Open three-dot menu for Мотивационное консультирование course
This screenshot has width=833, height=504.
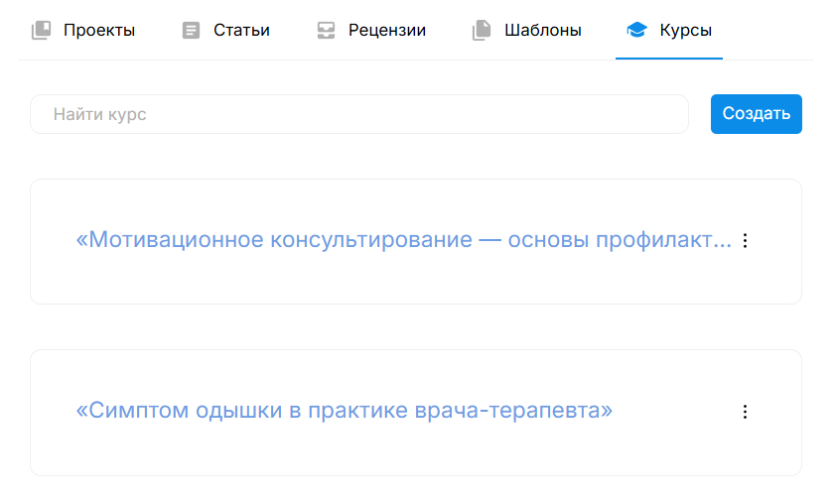pos(746,240)
